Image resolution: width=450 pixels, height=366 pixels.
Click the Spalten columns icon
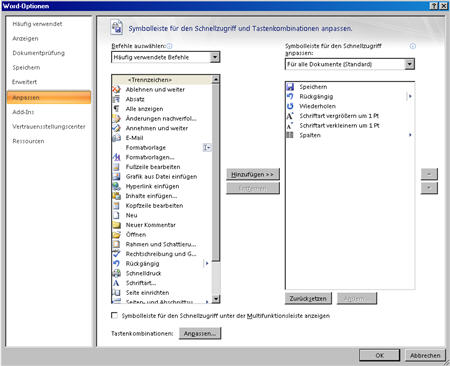(x=290, y=135)
